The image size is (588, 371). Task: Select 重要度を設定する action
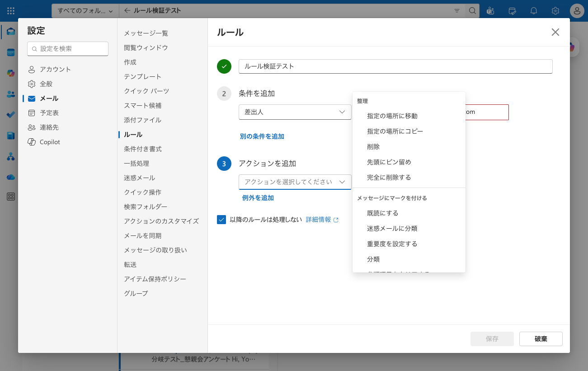pos(409,244)
